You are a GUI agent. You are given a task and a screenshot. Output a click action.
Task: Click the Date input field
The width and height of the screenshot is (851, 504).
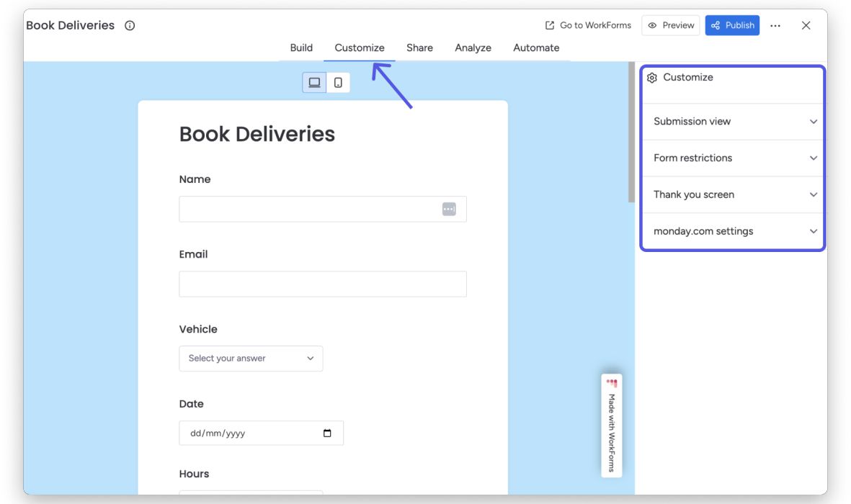pyautogui.click(x=261, y=433)
